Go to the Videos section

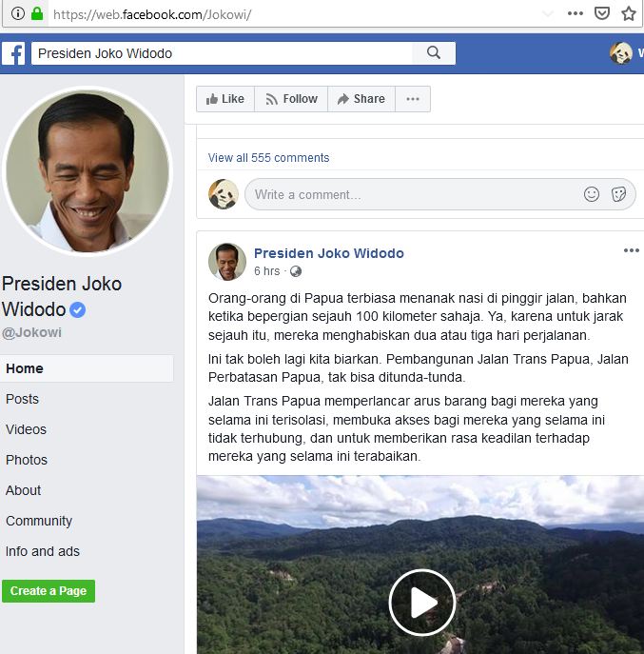26,429
